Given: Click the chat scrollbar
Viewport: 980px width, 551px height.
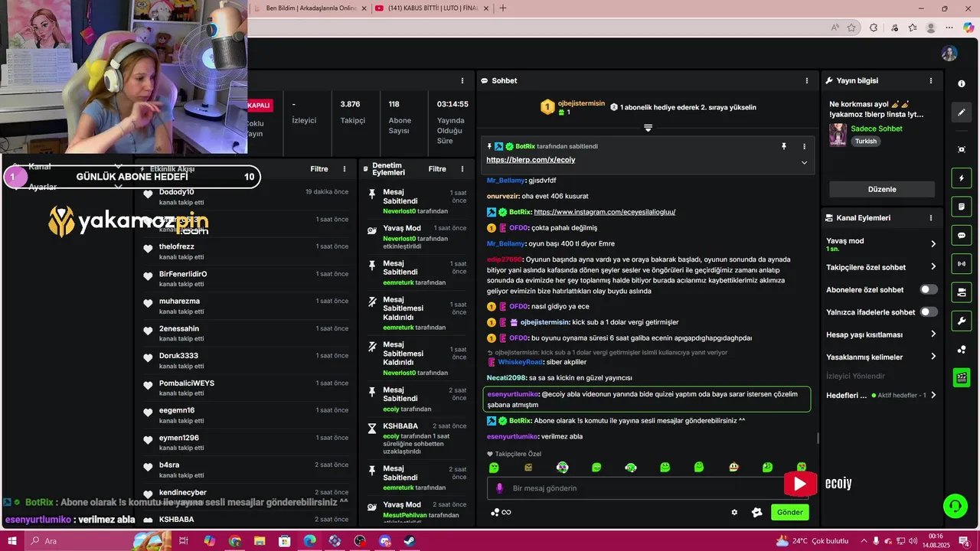Looking at the screenshot, I should coord(818,439).
